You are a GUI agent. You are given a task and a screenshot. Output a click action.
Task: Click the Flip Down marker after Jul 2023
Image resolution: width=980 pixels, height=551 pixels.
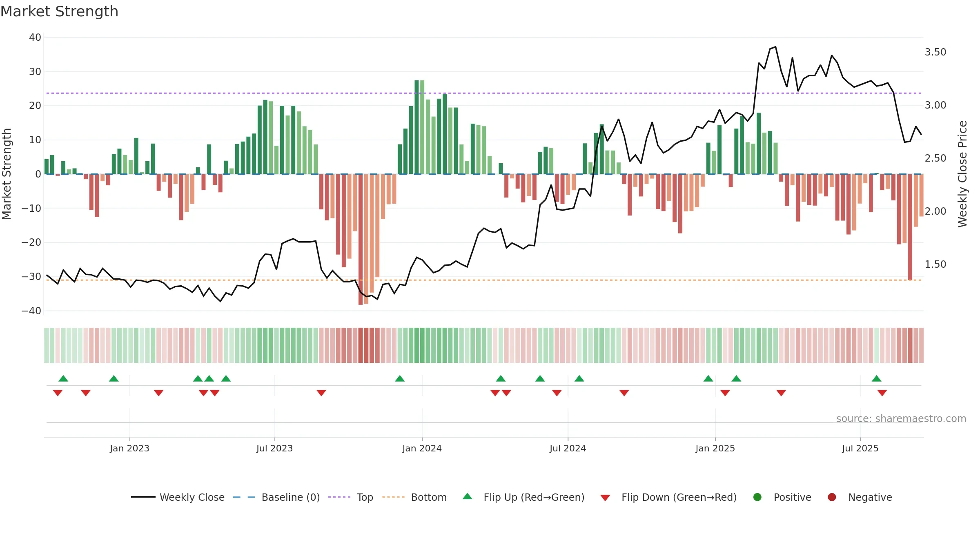point(321,393)
